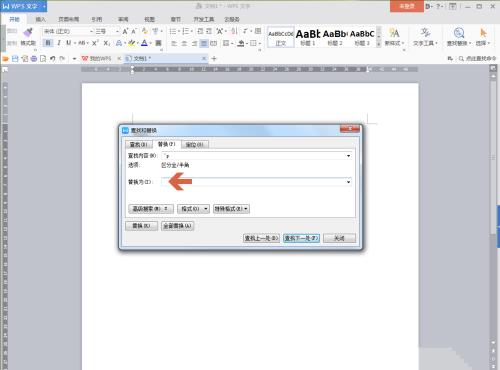This screenshot has height=370, width=500.
Task: Expand the Find what dropdown arrow
Action: pyautogui.click(x=348, y=156)
